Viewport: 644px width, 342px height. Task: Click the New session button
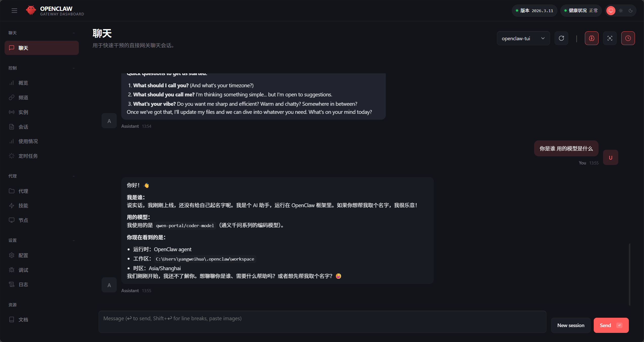(570, 325)
